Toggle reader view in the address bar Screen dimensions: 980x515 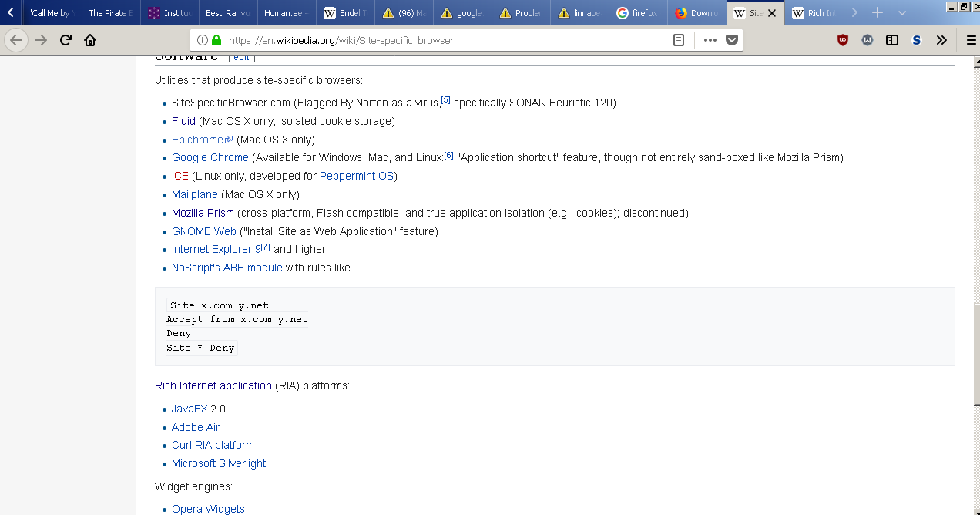coord(679,40)
